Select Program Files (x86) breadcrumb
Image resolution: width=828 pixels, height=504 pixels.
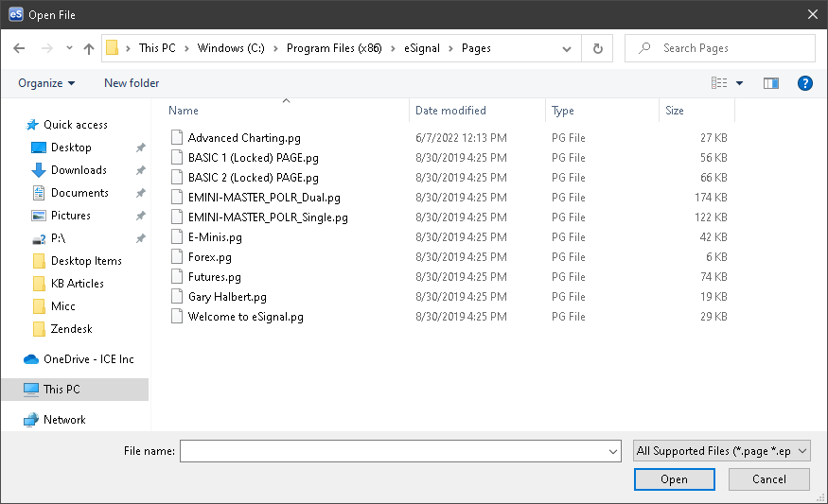pyautogui.click(x=334, y=48)
